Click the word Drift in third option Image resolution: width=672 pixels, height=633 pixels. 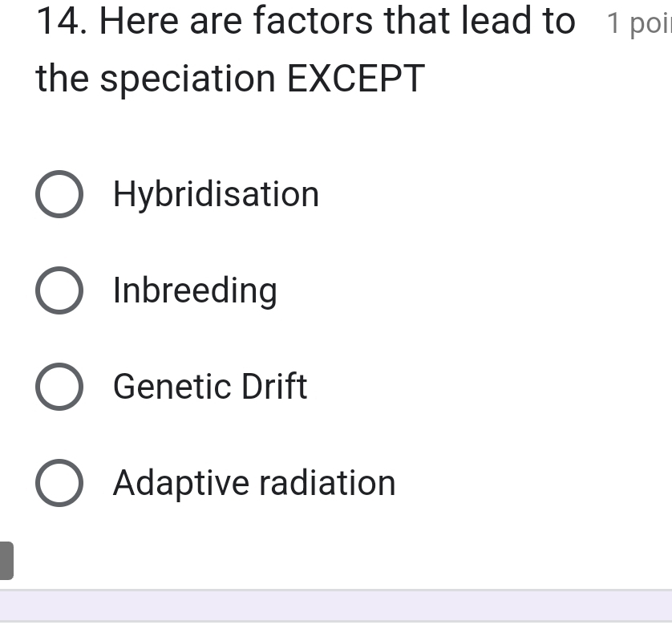pyautogui.click(x=274, y=387)
